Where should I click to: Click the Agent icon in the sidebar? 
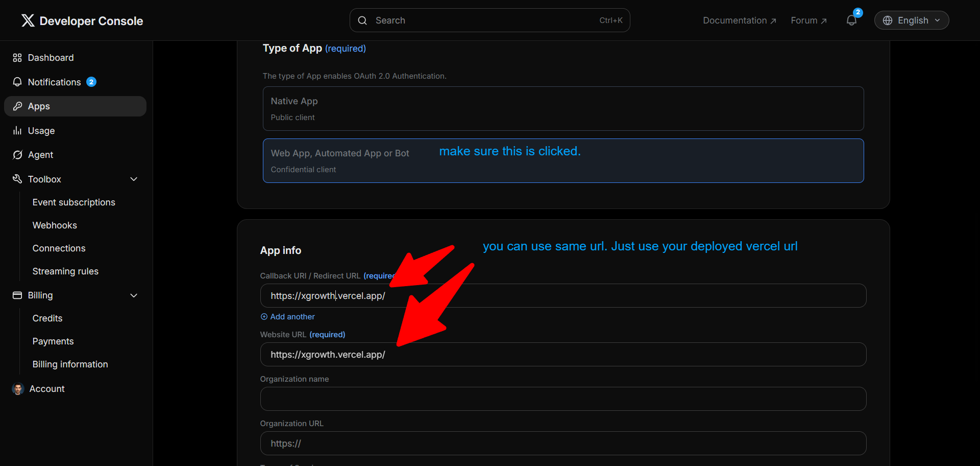(x=17, y=155)
